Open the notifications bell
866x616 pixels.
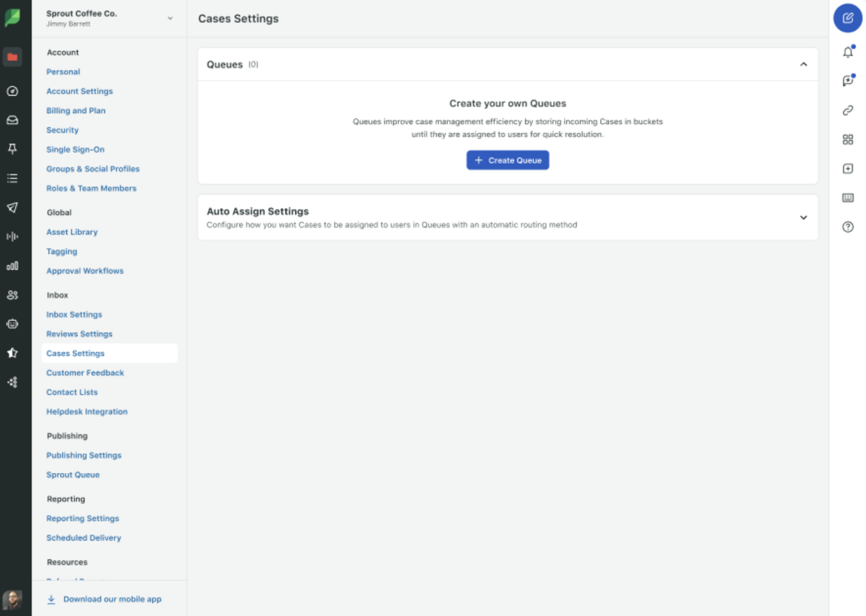pos(848,52)
